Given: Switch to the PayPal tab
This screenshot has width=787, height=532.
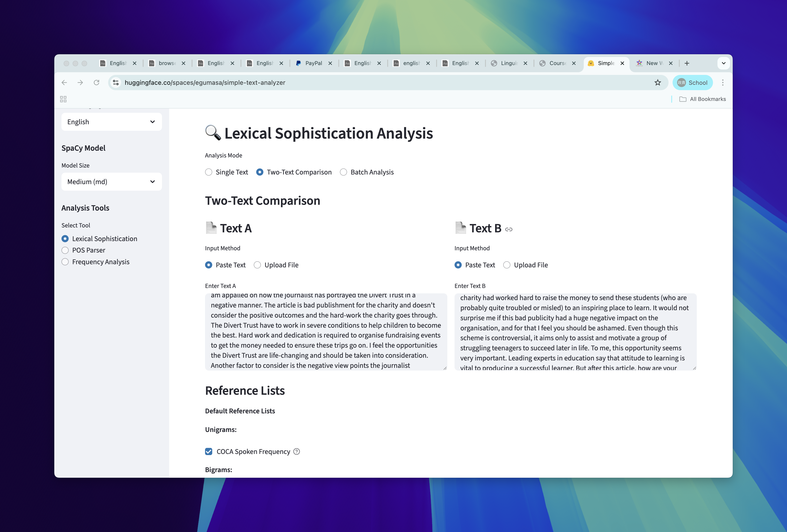Looking at the screenshot, I should coord(313,63).
